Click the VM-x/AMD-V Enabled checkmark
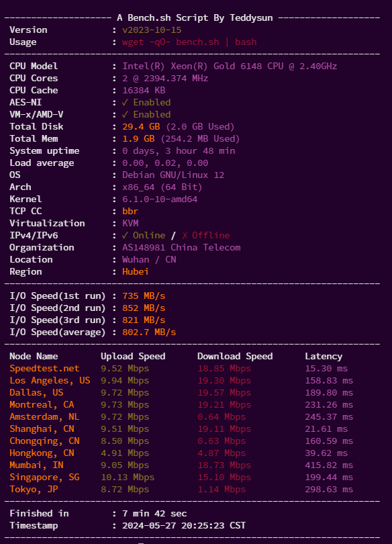This screenshot has height=544, width=392. (x=125, y=115)
